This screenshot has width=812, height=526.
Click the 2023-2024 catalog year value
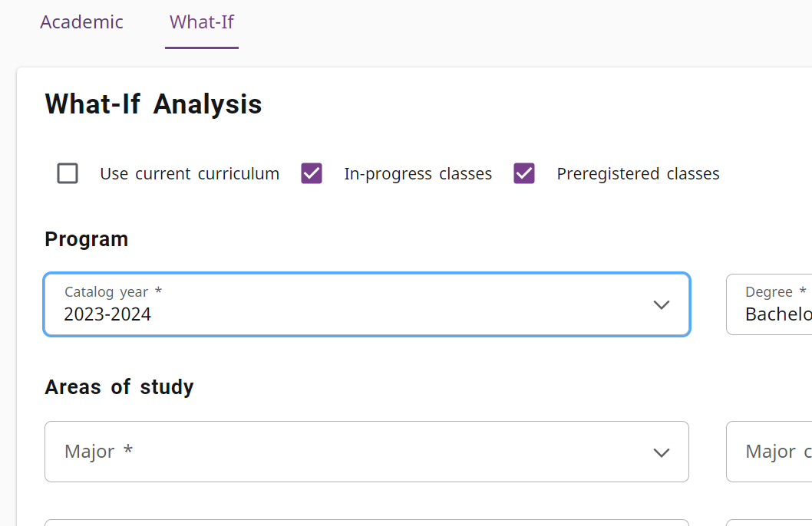107,314
